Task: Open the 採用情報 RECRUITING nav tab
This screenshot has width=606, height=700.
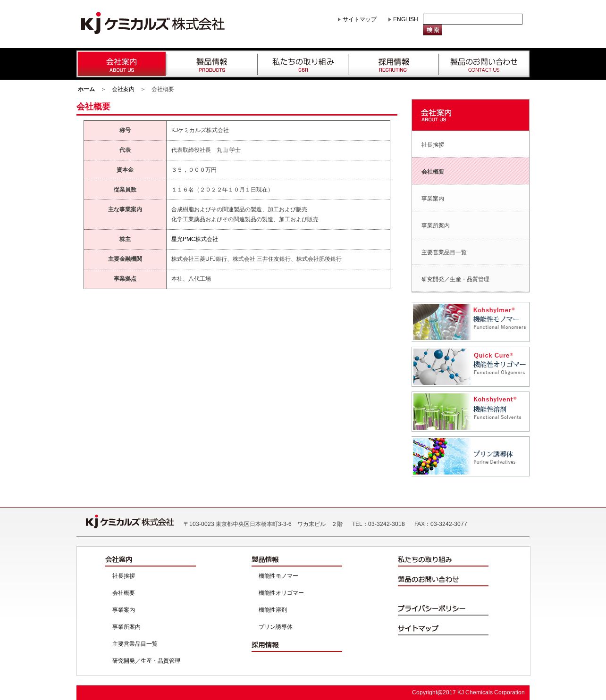Action: point(393,64)
